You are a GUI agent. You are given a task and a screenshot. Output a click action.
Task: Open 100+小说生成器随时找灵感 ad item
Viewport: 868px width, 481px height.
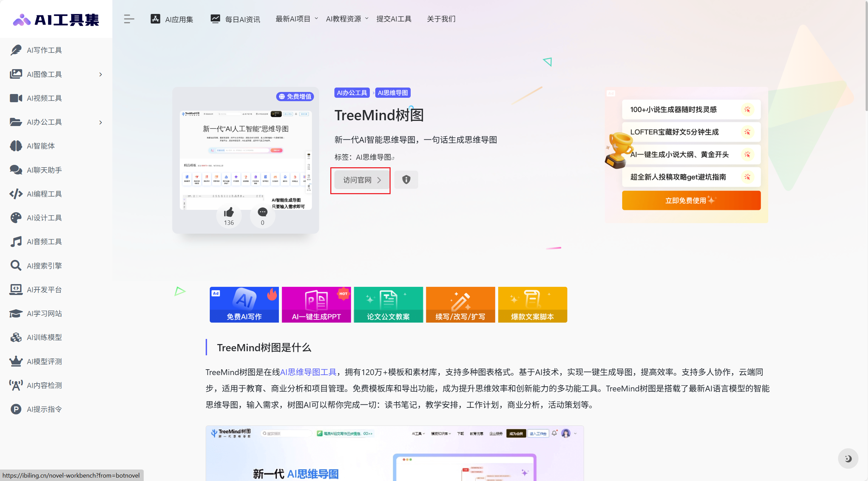coord(691,109)
